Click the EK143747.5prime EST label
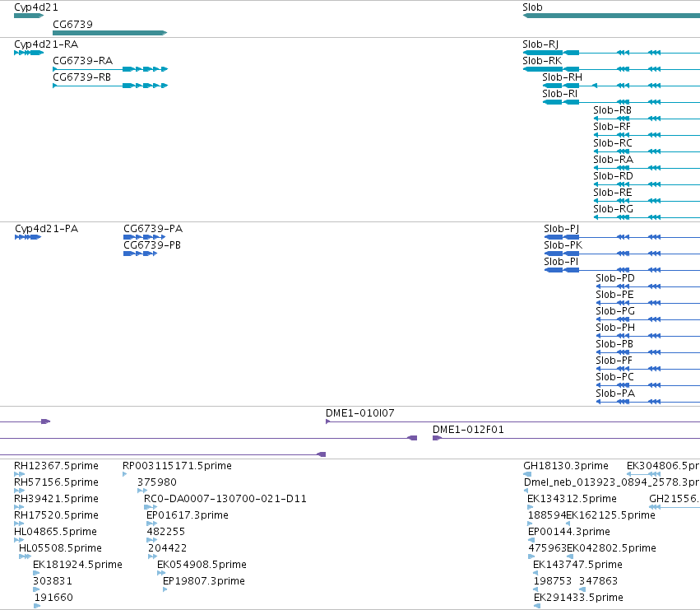Viewport: 700px width, 610px height. 577,566
